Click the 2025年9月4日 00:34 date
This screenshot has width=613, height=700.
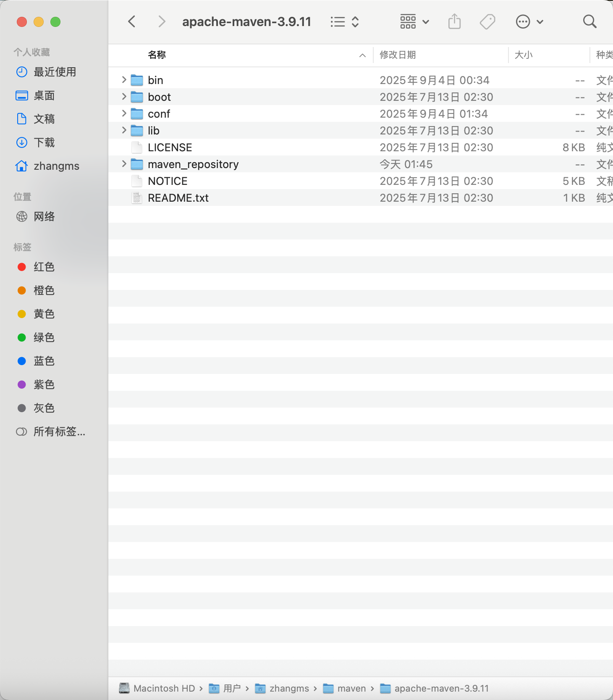pos(435,80)
